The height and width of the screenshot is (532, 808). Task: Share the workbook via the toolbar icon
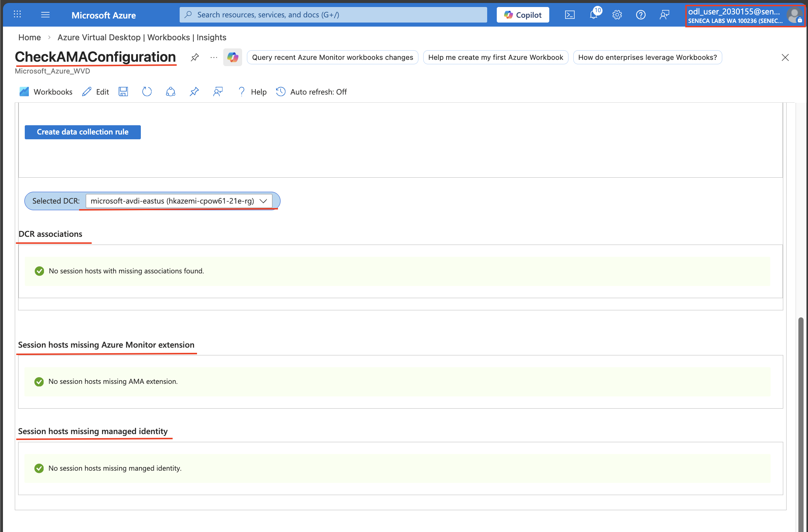point(170,92)
